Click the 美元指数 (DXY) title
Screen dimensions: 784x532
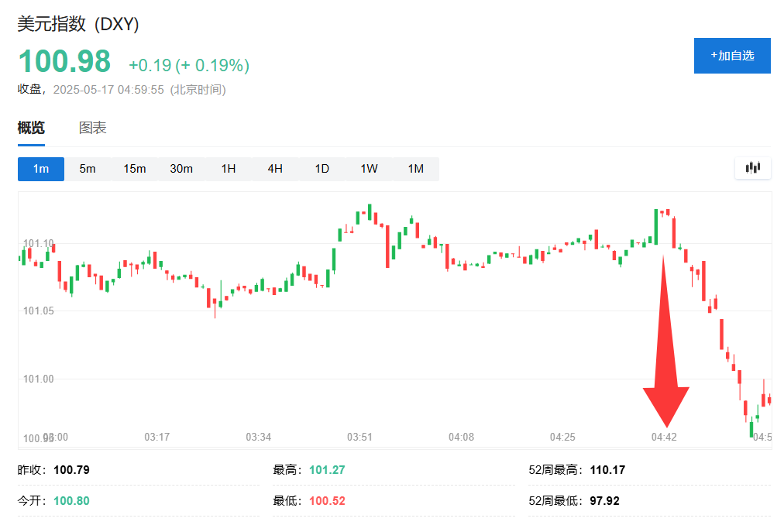tap(78, 24)
